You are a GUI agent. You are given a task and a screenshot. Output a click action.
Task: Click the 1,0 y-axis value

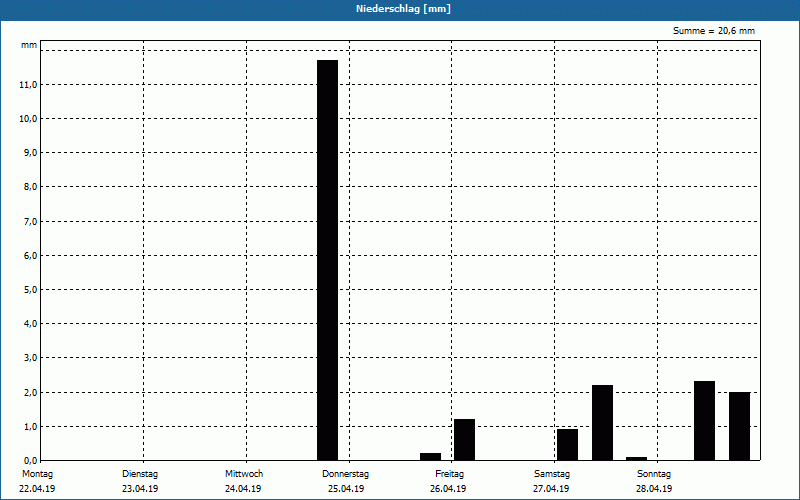[x=30, y=427]
